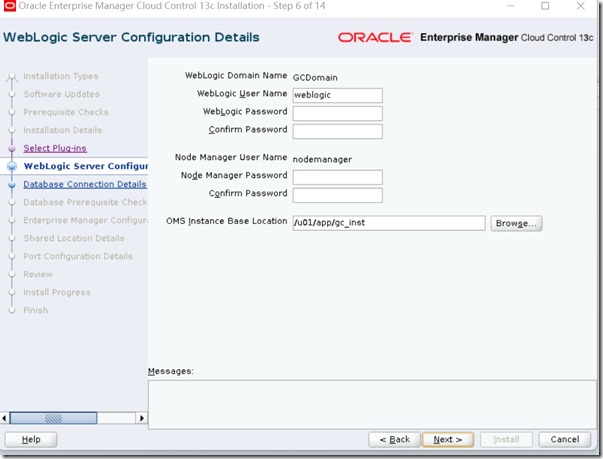
Task: Click the Database Prerequisite Check step
Action: pyautogui.click(x=85, y=202)
